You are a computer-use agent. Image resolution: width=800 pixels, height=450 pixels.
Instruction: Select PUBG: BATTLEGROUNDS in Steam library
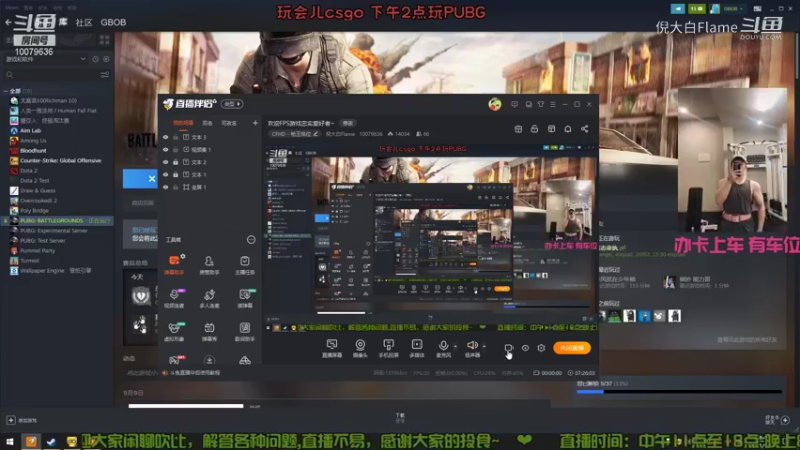pos(57,220)
